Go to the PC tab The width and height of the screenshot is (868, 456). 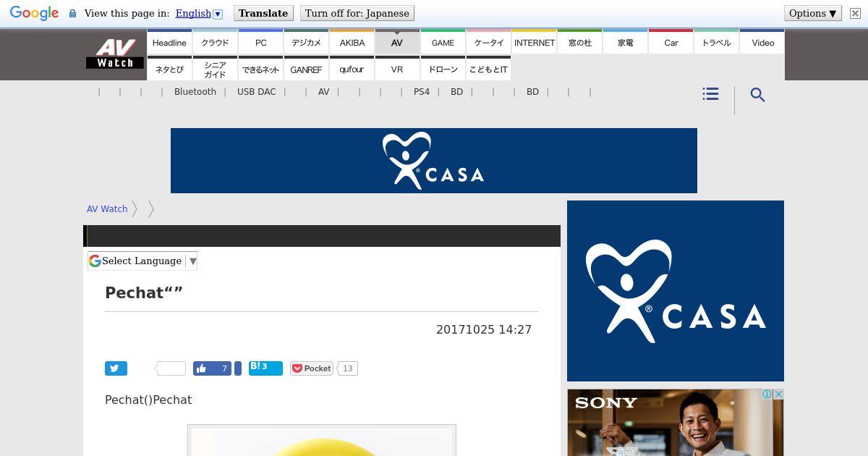(260, 42)
